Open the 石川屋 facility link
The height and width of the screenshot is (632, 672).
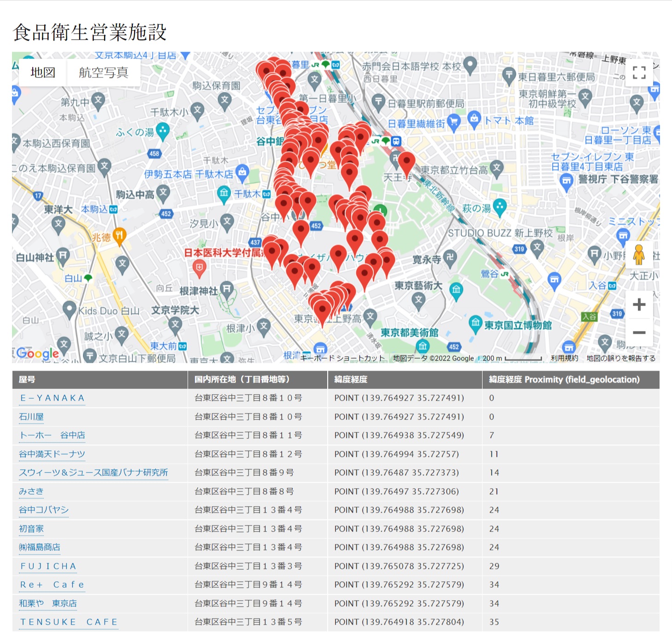pyautogui.click(x=31, y=417)
